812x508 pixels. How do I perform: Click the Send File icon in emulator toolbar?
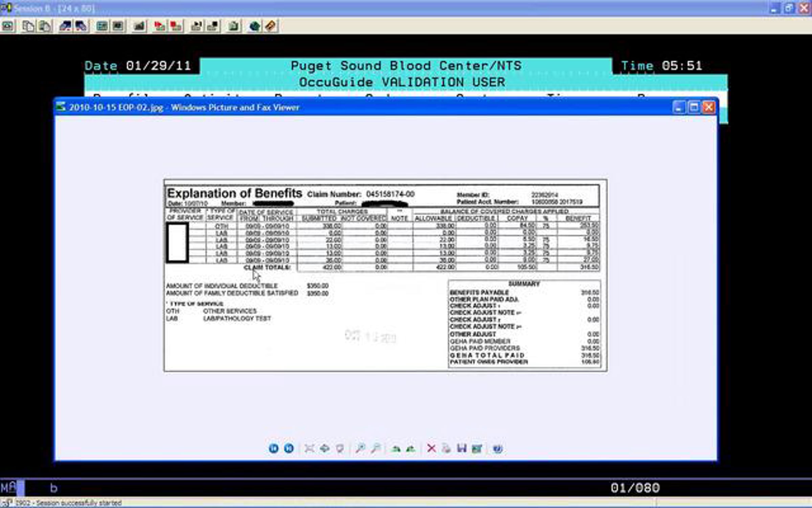point(65,26)
